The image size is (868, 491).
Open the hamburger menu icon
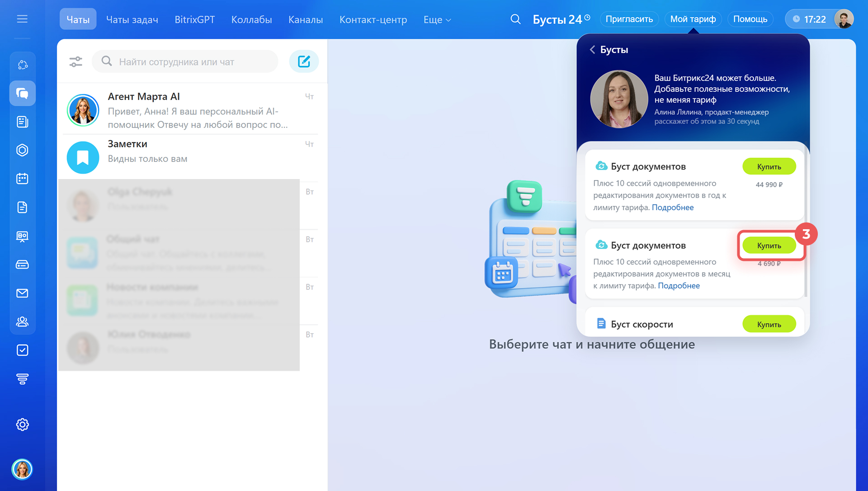[x=22, y=19]
